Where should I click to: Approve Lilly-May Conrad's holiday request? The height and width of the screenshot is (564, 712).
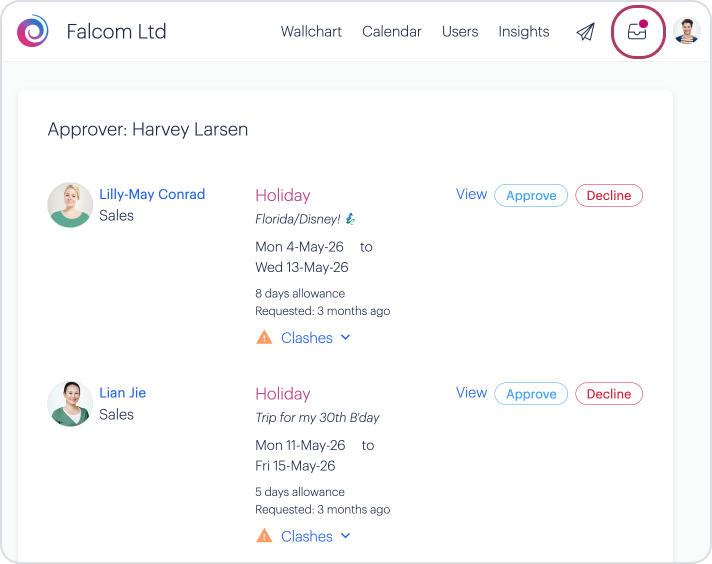531,196
